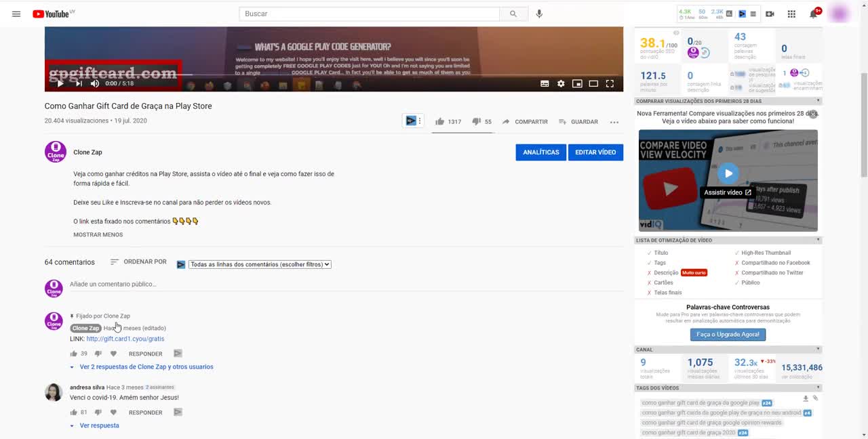This screenshot has width=868, height=439.
Task: Click the search magnifier button
Action: click(x=513, y=14)
